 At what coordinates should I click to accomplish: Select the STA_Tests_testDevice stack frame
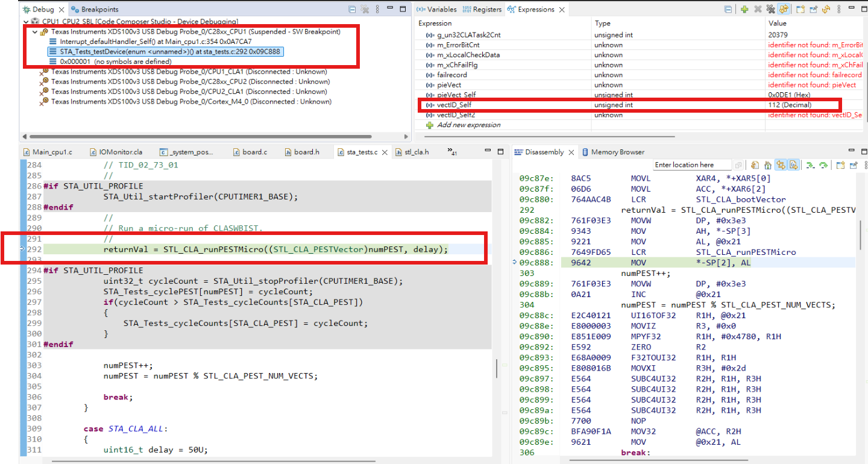[165, 51]
